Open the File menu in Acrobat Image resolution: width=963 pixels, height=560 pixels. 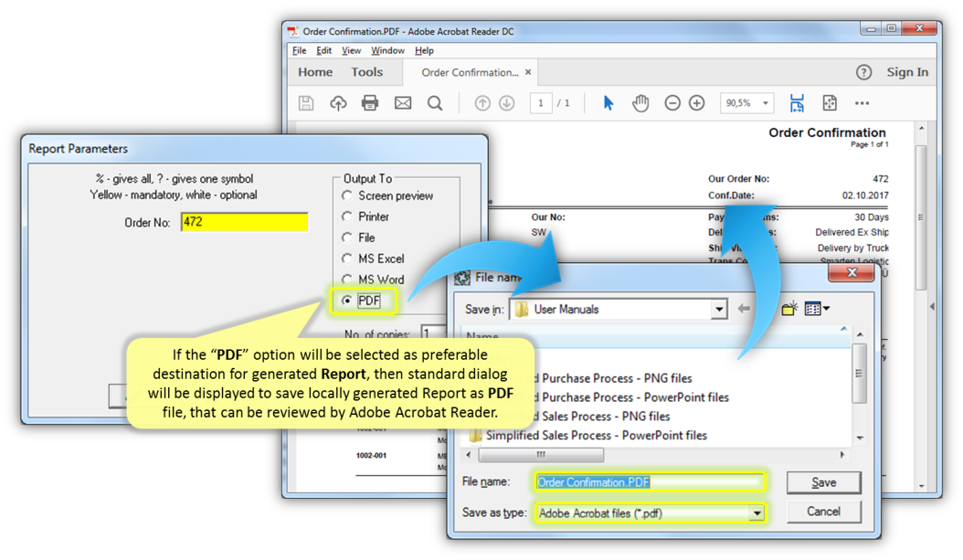point(299,50)
